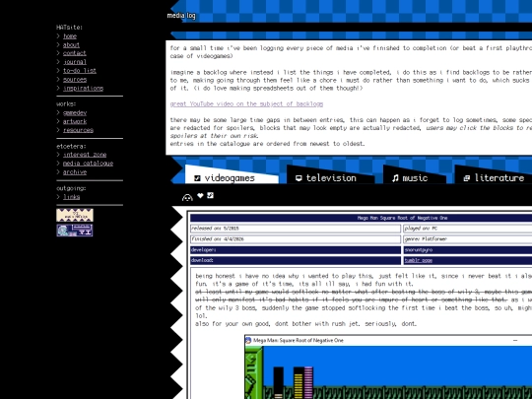This screenshot has width=532, height=399.
Task: Open the inspirations link
Action: 83,89
